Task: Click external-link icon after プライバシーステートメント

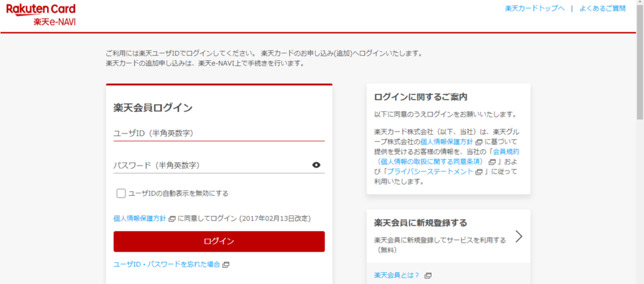Action: [x=479, y=172]
